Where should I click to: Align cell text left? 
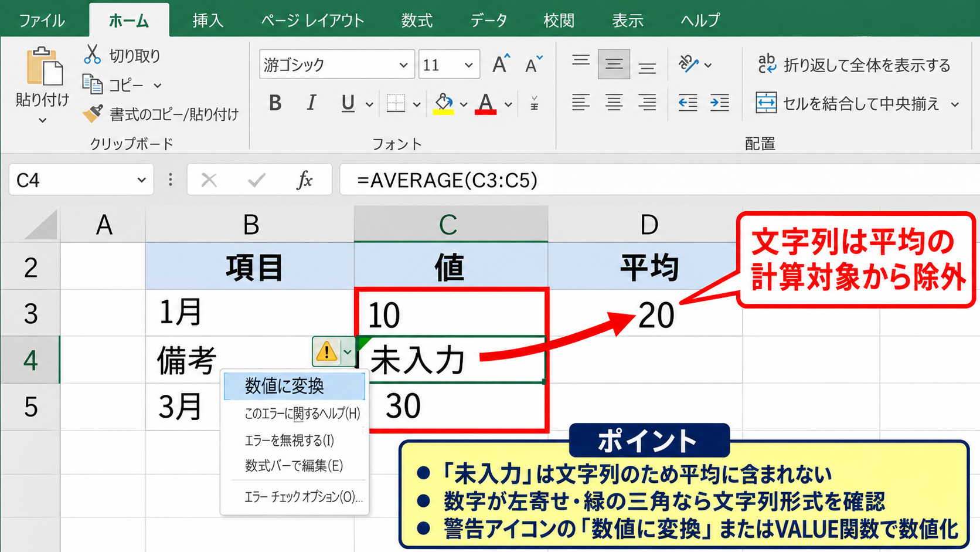click(x=581, y=103)
